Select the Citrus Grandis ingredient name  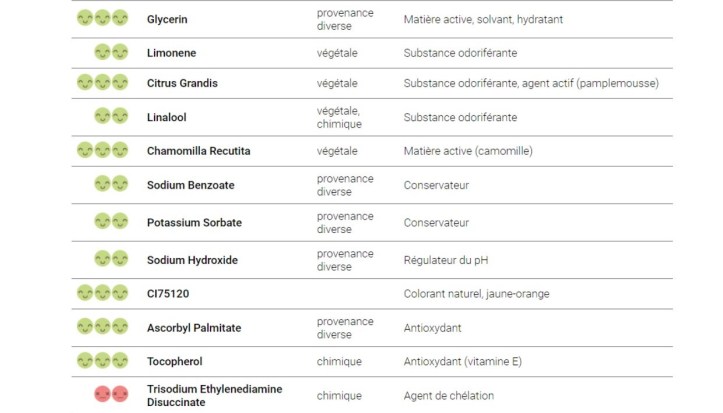point(182,83)
